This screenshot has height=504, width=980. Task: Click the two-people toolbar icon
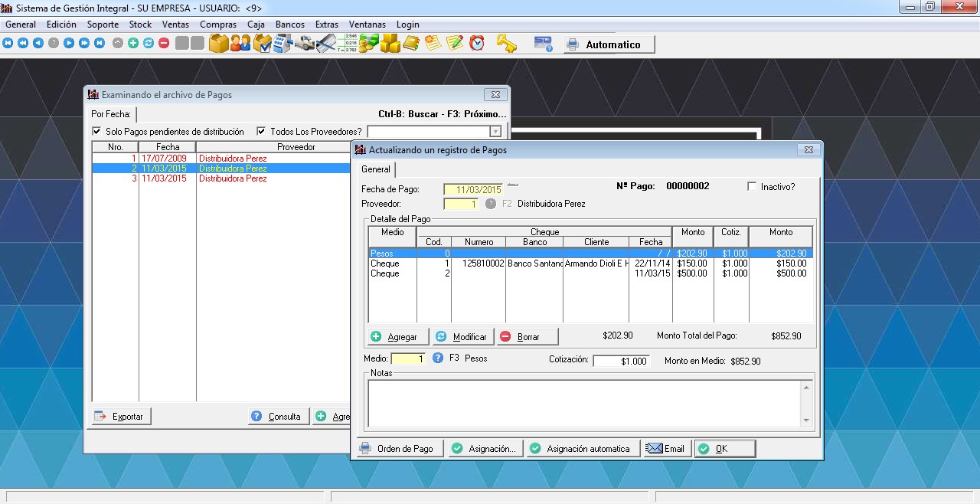240,44
